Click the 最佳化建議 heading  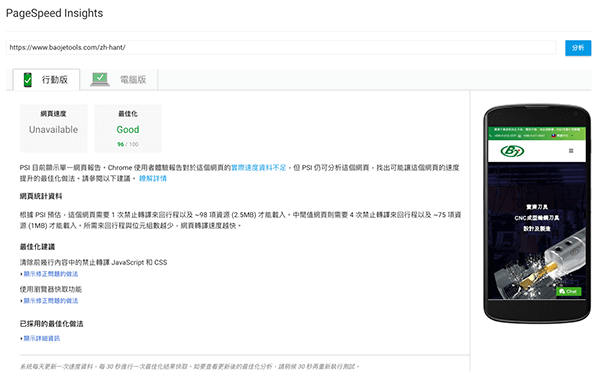pos(37,247)
